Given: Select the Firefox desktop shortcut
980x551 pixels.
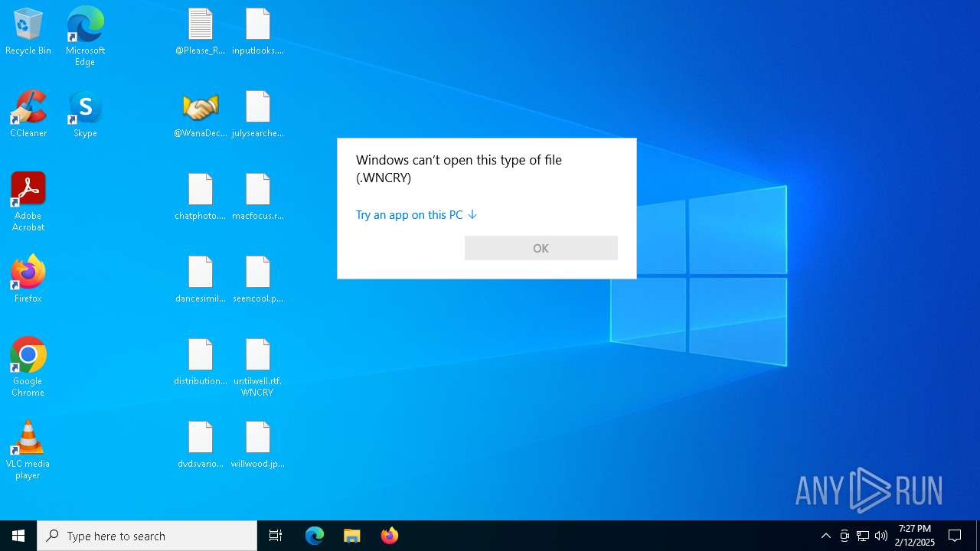Looking at the screenshot, I should point(28,279).
